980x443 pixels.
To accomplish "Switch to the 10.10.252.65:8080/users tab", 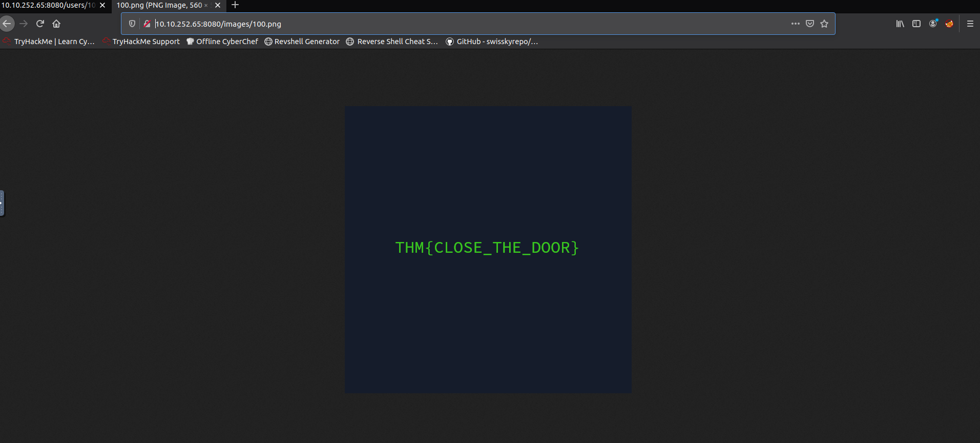I will coord(49,5).
